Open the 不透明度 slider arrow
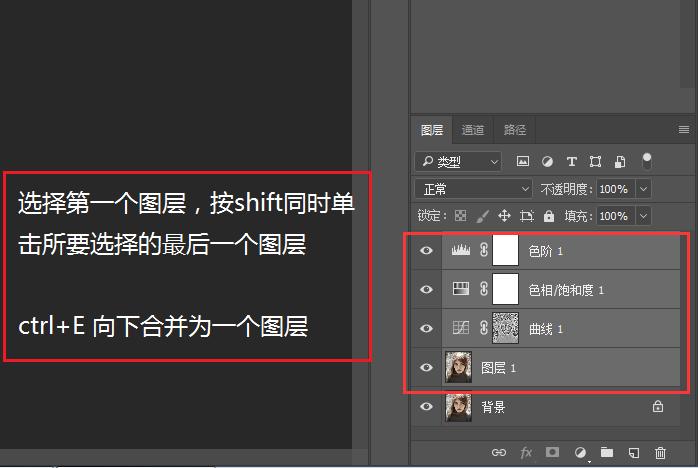This screenshot has width=698, height=468. (x=643, y=189)
